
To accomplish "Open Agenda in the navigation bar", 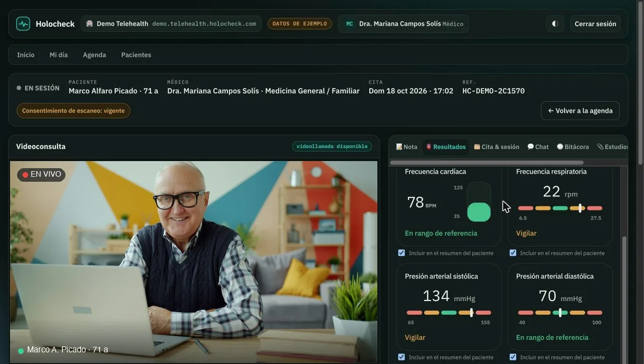I will 95,55.
